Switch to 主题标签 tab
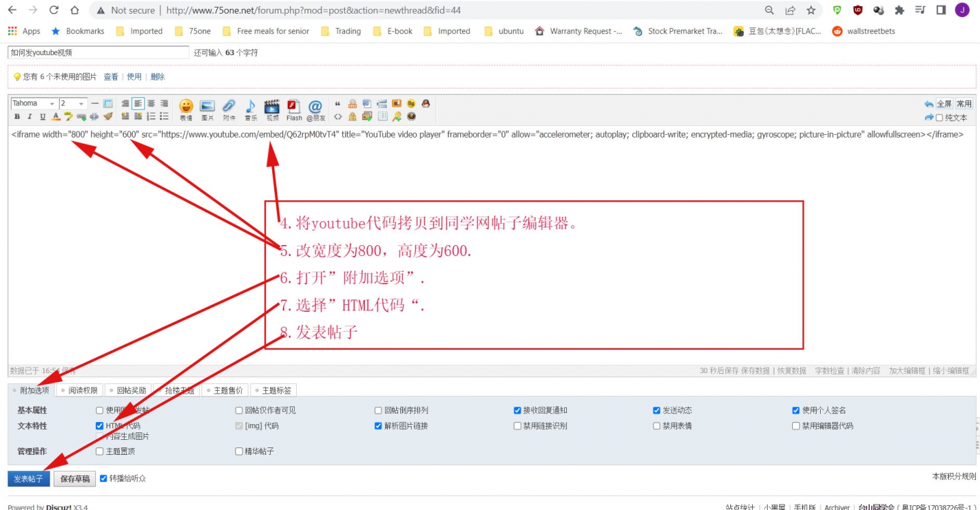Viewport: 980px width, 510px height. (273, 390)
